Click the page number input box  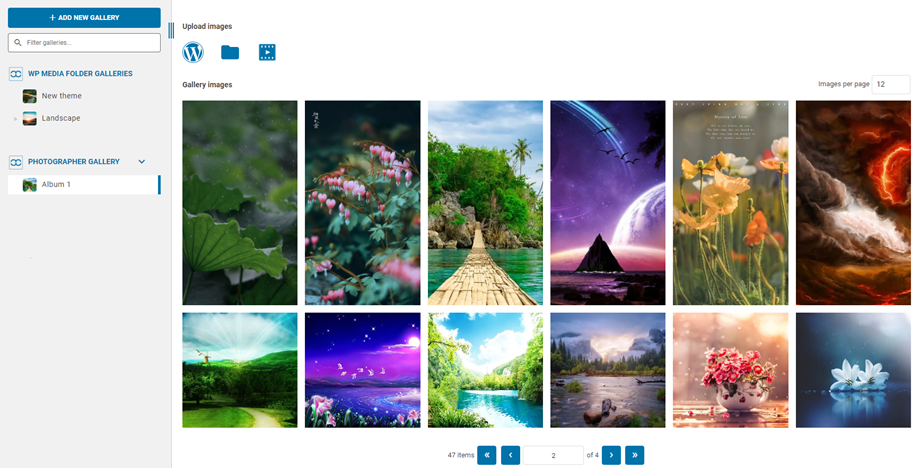tap(553, 455)
